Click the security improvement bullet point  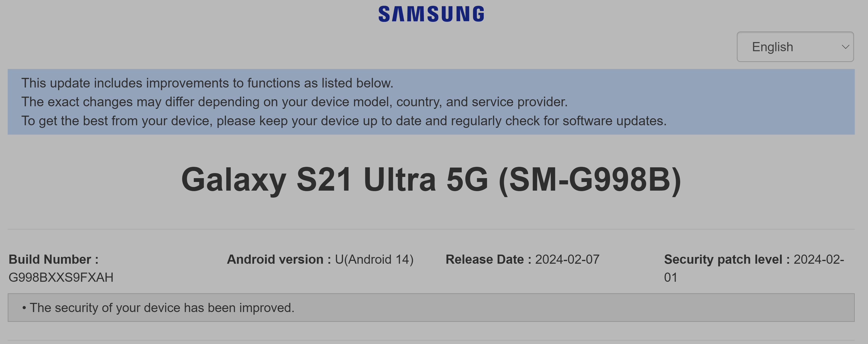tap(158, 307)
